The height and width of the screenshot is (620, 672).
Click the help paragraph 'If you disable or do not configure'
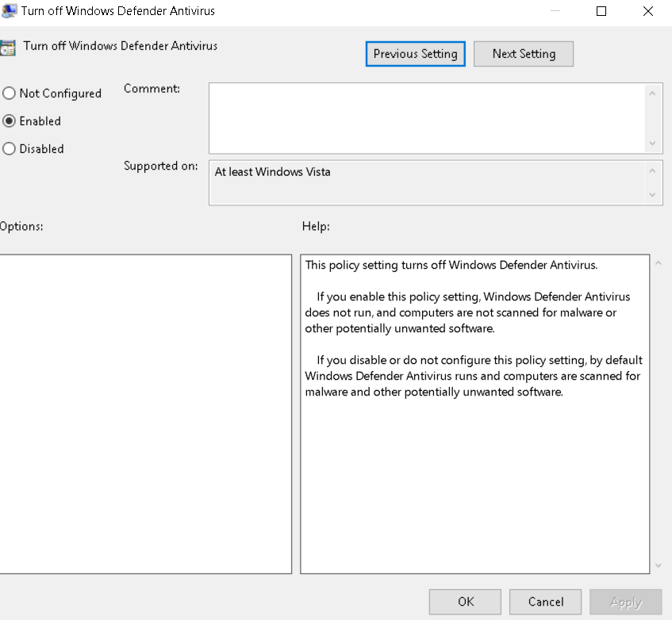coord(474,376)
